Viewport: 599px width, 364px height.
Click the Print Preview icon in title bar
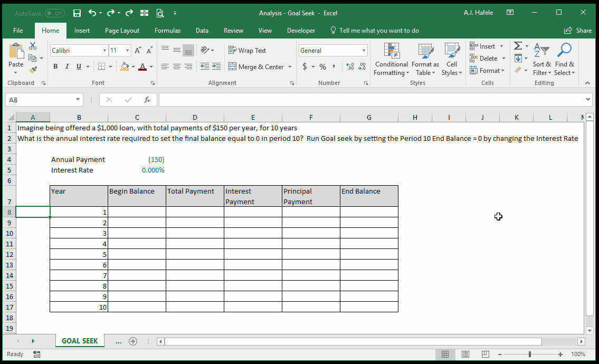[160, 13]
